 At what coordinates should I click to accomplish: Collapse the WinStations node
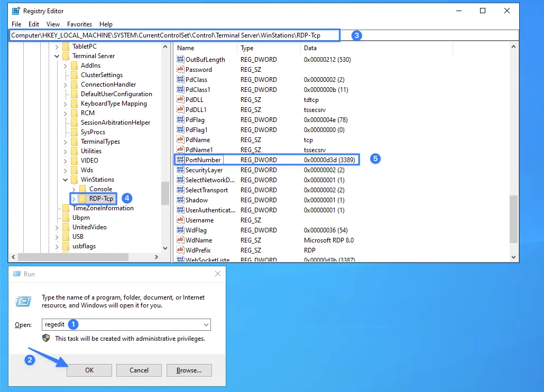66,179
